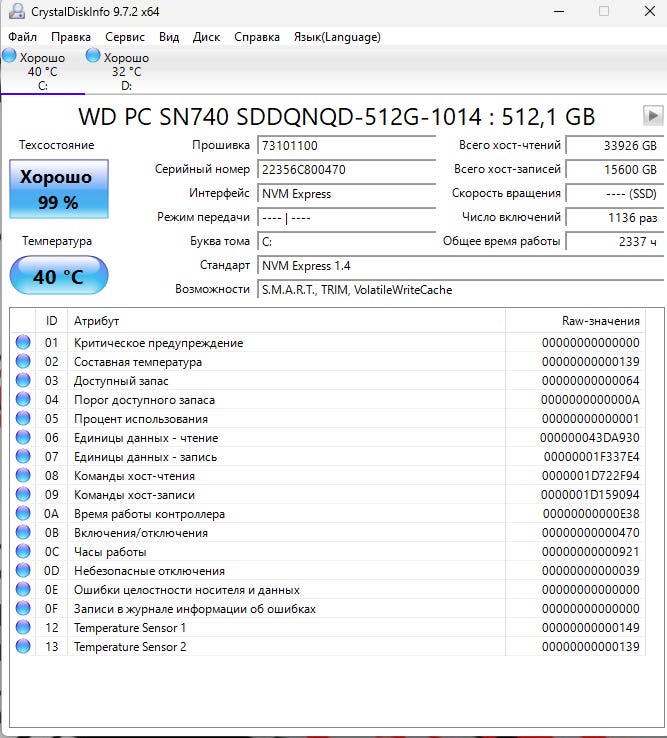Click the serial number field 22356C800470
The height and width of the screenshot is (738, 667).
click(x=346, y=169)
